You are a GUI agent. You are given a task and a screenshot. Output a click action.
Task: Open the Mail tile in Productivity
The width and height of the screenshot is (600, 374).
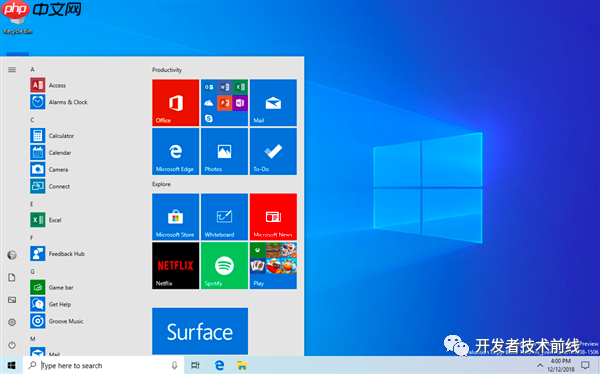(273, 103)
